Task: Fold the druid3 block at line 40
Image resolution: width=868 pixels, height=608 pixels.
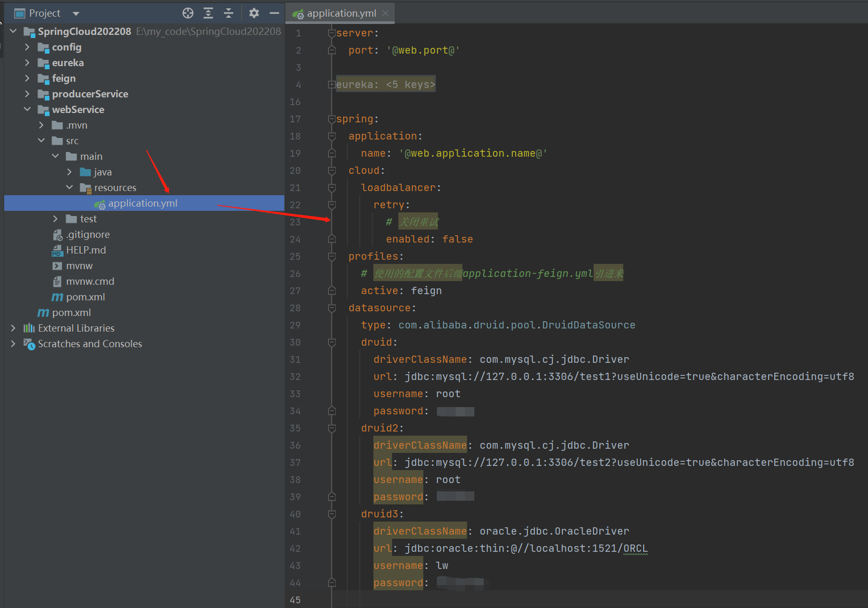Action: pos(332,514)
